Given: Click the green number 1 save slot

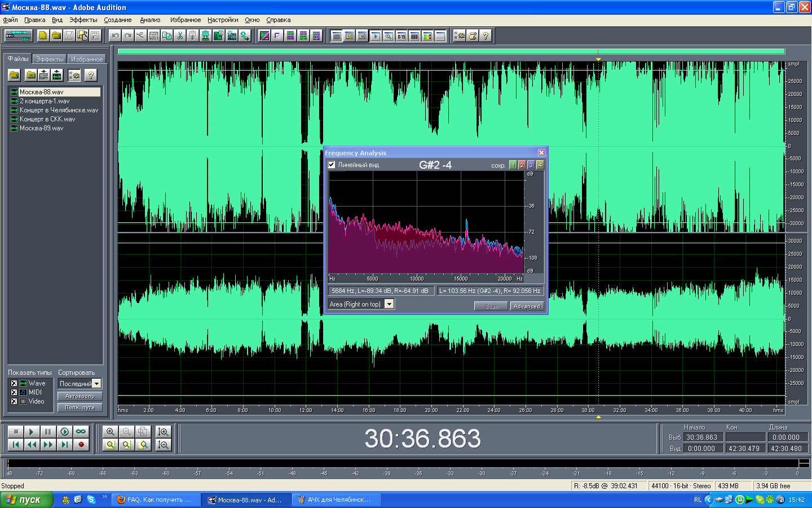Looking at the screenshot, I should pyautogui.click(x=513, y=165).
